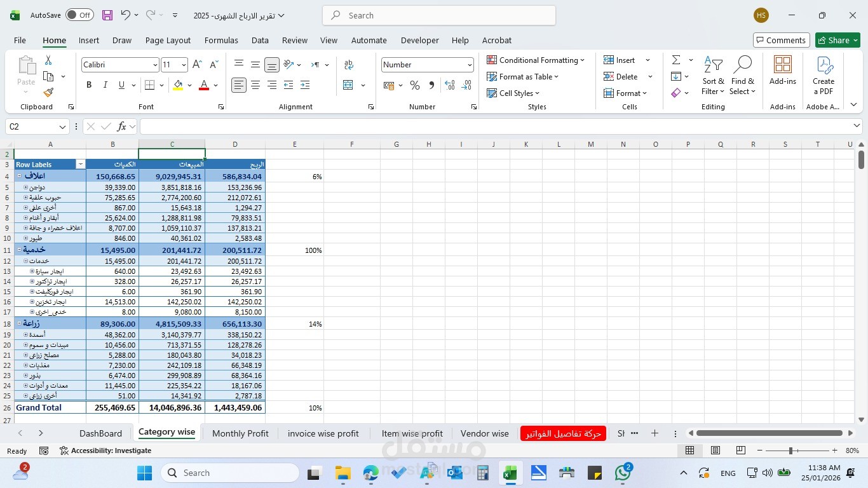Open the Fill Color picker arrow
Viewport: 868px width, 488px height.
pos(189,85)
